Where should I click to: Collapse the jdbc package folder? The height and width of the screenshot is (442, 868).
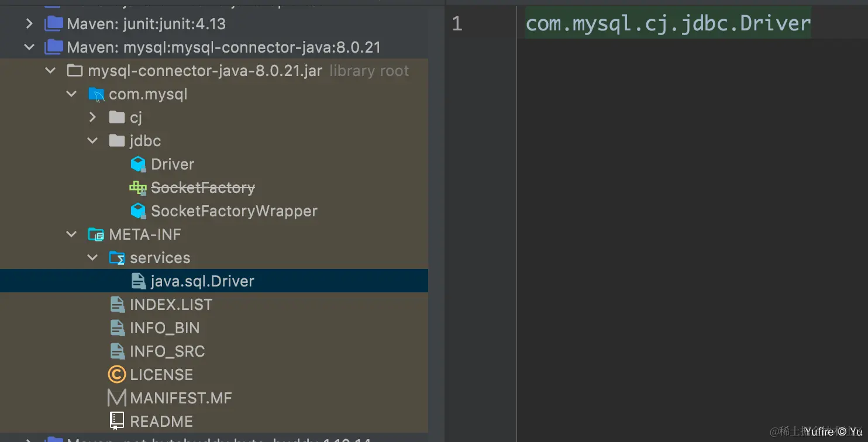tap(92, 141)
